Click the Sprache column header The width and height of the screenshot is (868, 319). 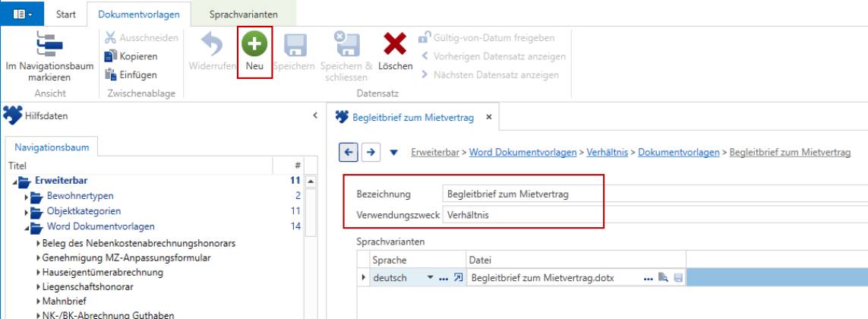418,260
